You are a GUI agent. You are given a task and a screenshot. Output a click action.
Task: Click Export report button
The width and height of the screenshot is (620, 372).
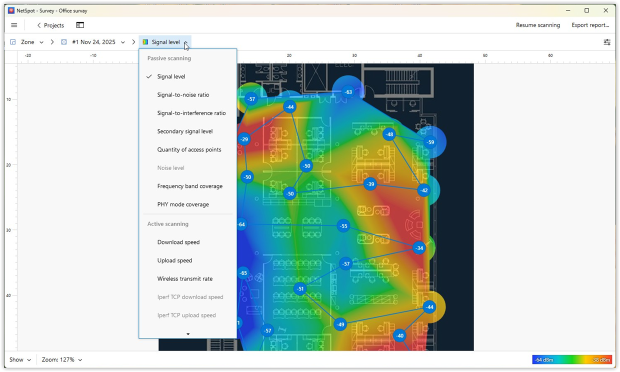(x=590, y=25)
